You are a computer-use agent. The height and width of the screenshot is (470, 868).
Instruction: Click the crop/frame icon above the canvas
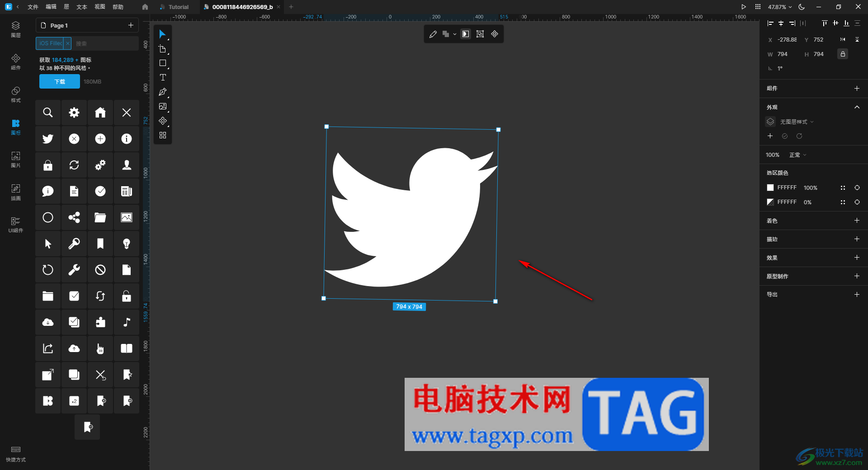480,34
